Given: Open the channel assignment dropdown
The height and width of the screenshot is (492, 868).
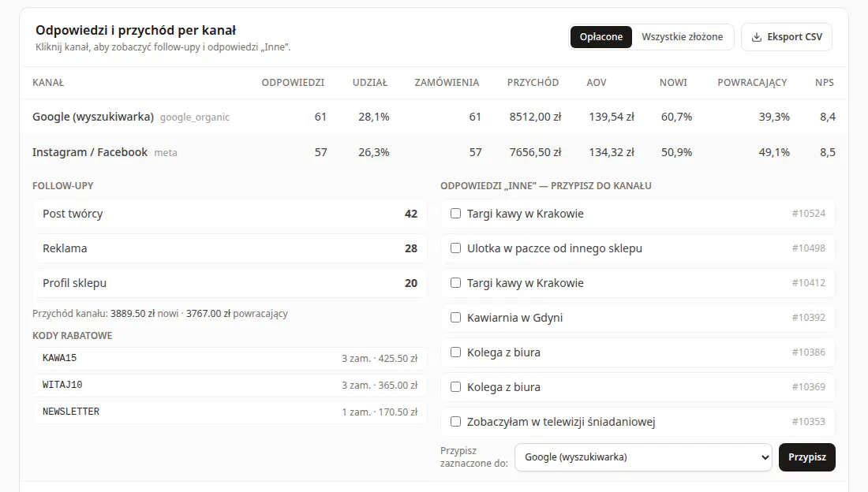Looking at the screenshot, I should tap(643, 457).
